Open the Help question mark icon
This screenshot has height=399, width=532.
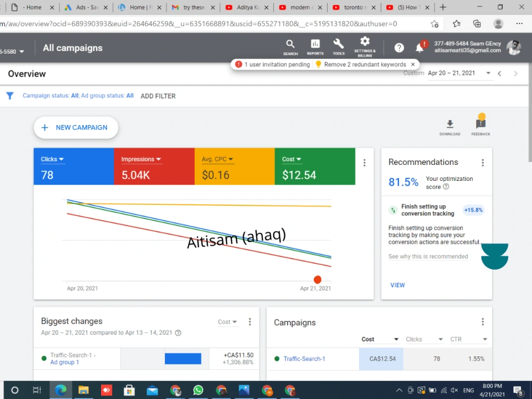(x=399, y=48)
